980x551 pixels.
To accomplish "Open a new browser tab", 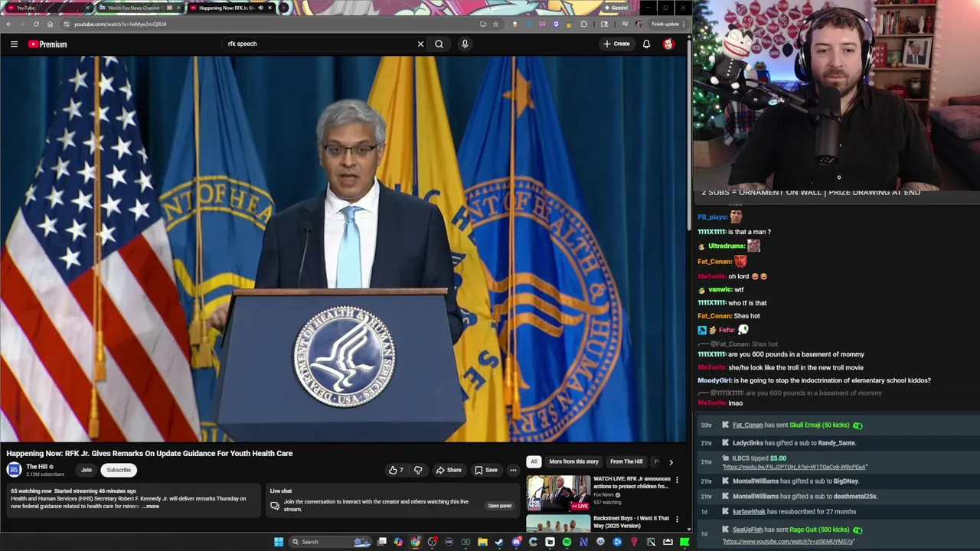I will tap(283, 8).
